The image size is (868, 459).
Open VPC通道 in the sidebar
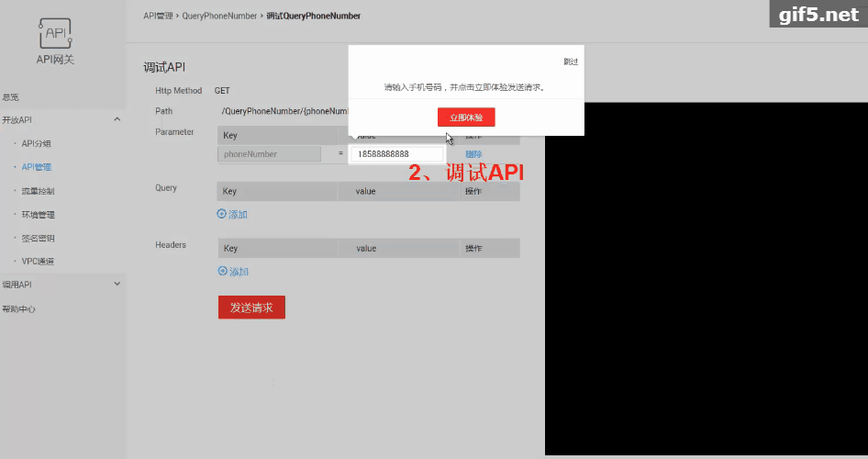click(x=39, y=262)
